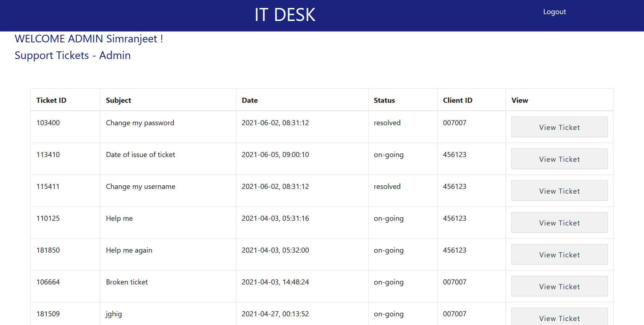
Task: Click client ID 007007 in ticket 106664 row
Action: pyautogui.click(x=454, y=282)
